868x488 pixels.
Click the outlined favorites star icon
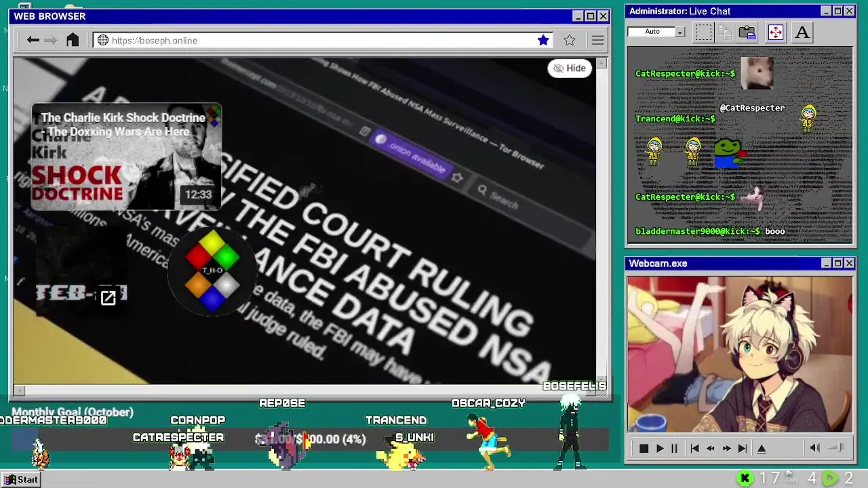pos(570,40)
